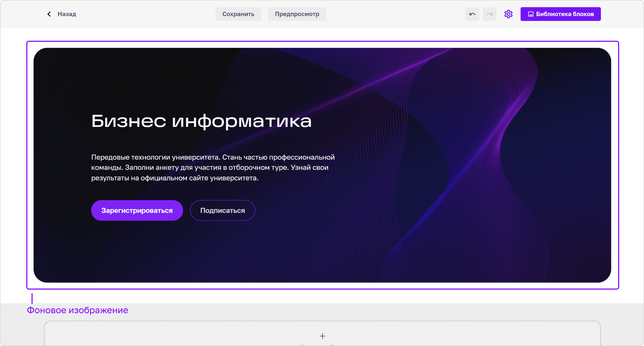Select the Бизнес информатика heading

tap(201, 121)
